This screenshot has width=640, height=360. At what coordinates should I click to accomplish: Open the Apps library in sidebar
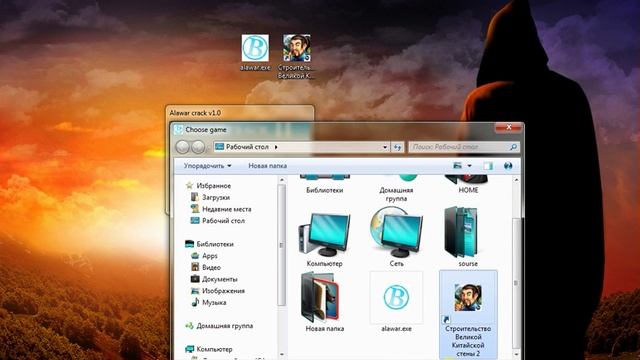click(x=210, y=256)
